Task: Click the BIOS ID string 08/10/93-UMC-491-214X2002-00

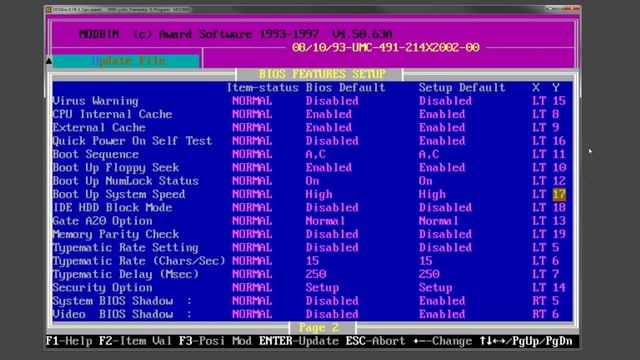Action: (386, 48)
